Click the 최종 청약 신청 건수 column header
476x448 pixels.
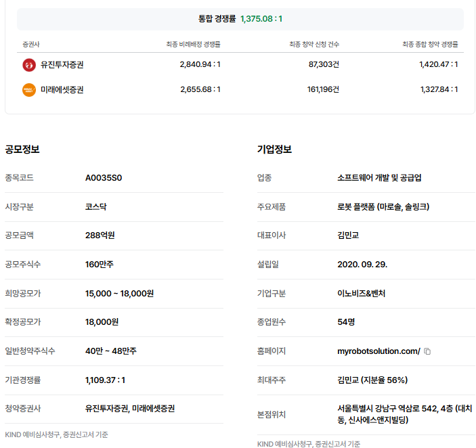point(314,44)
